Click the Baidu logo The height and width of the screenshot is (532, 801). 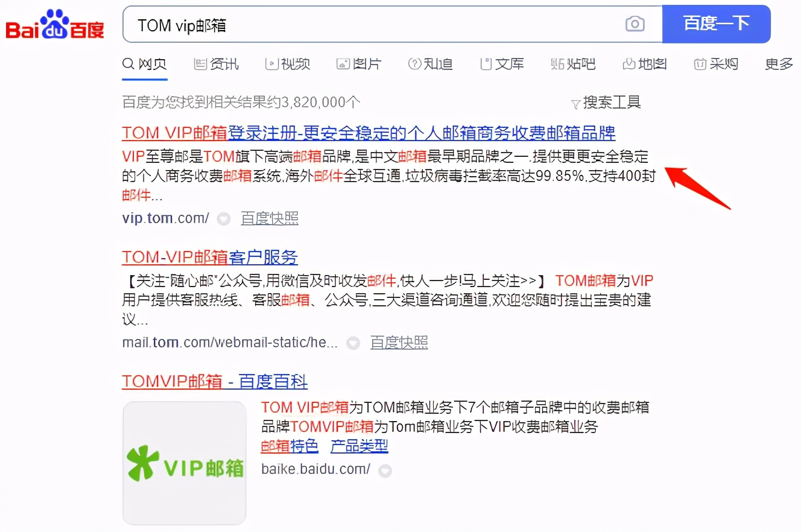pyautogui.click(x=55, y=25)
